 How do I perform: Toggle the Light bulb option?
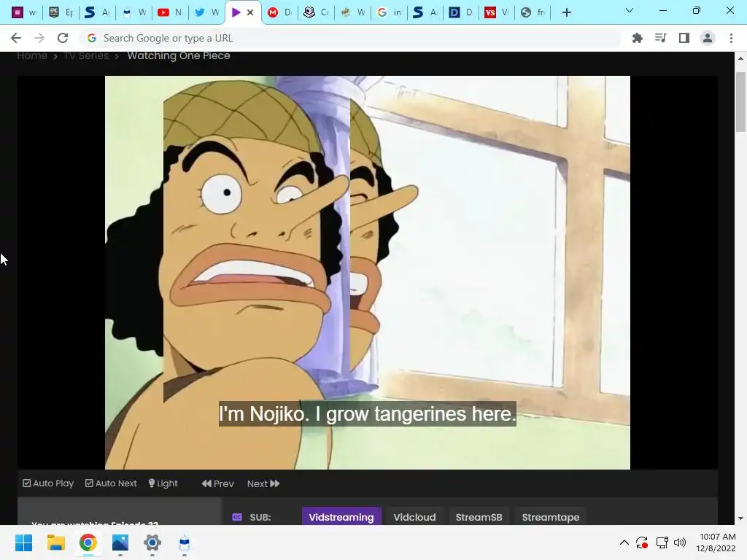pos(163,483)
